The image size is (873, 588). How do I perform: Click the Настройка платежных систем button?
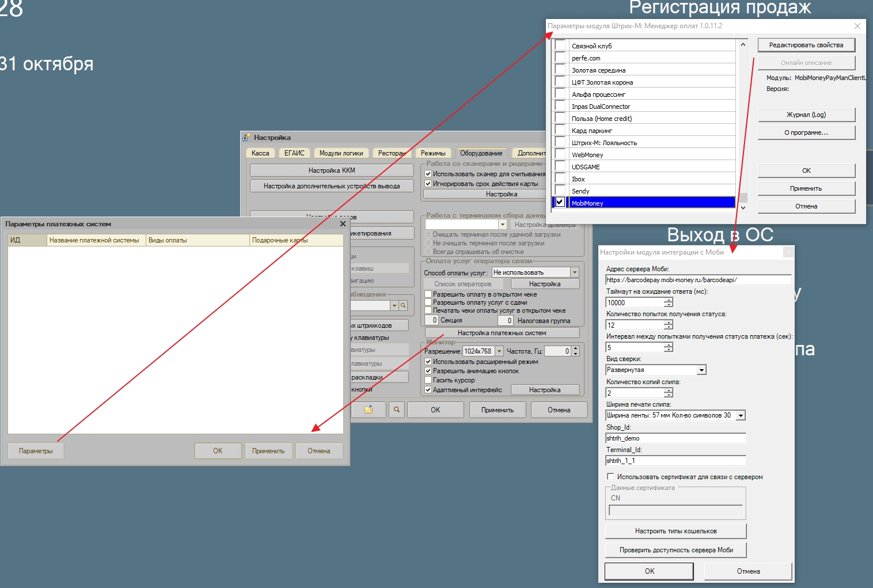502,333
